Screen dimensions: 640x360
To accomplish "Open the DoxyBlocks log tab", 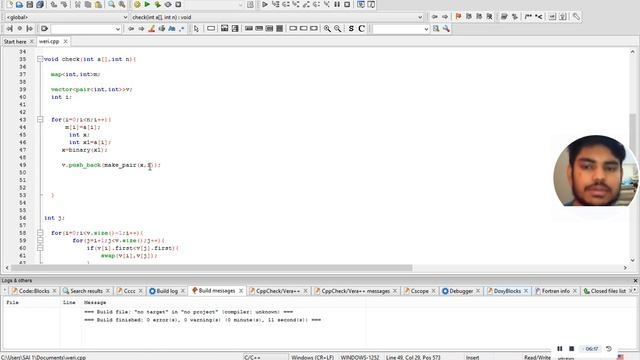I will click(507, 291).
